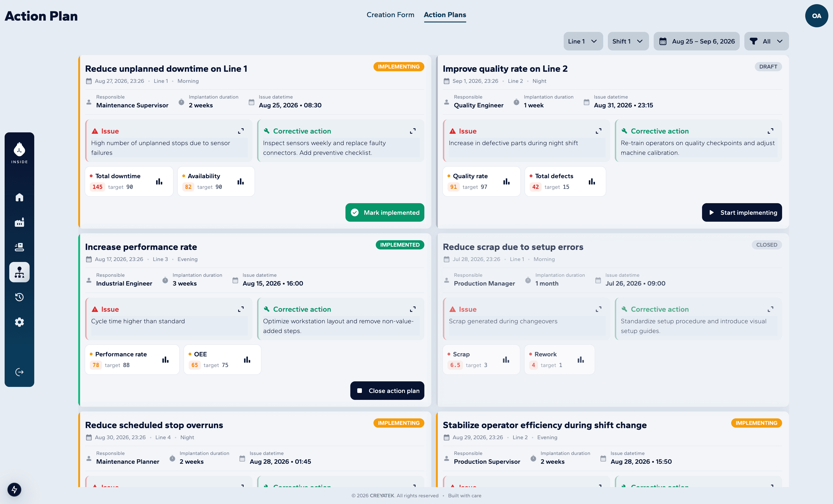Open the workstation icon in the sidebar
Screen dimensions: 833x504
point(19,247)
